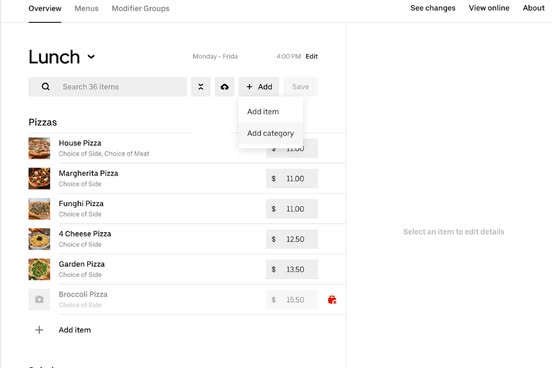
Task: Click the camera placeholder for Broccoli Pizza
Action: pos(39,299)
